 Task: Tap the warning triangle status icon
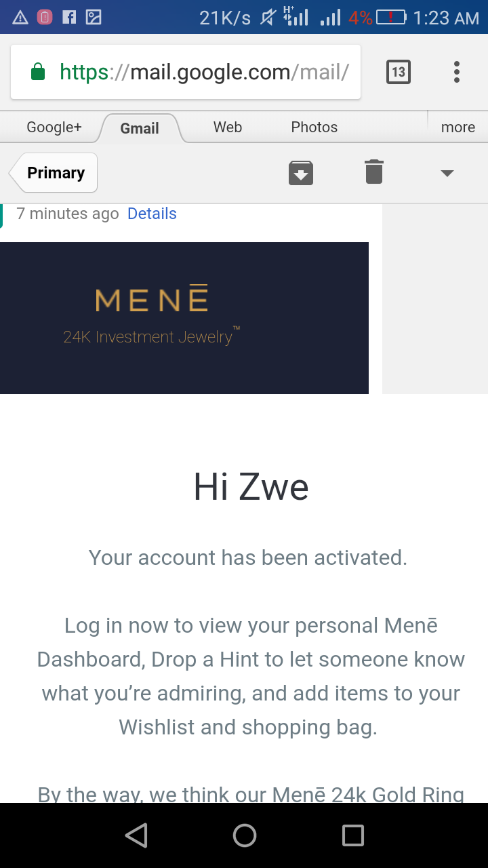pyautogui.click(x=20, y=18)
